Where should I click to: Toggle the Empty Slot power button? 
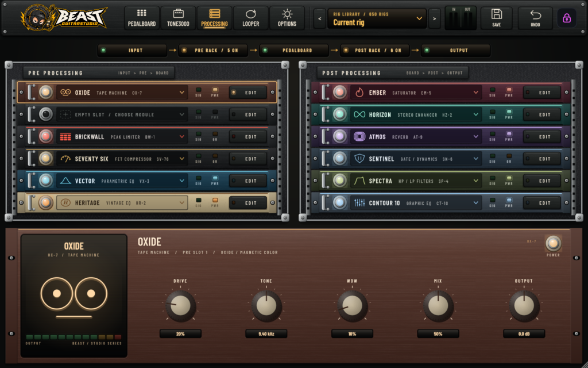click(46, 114)
